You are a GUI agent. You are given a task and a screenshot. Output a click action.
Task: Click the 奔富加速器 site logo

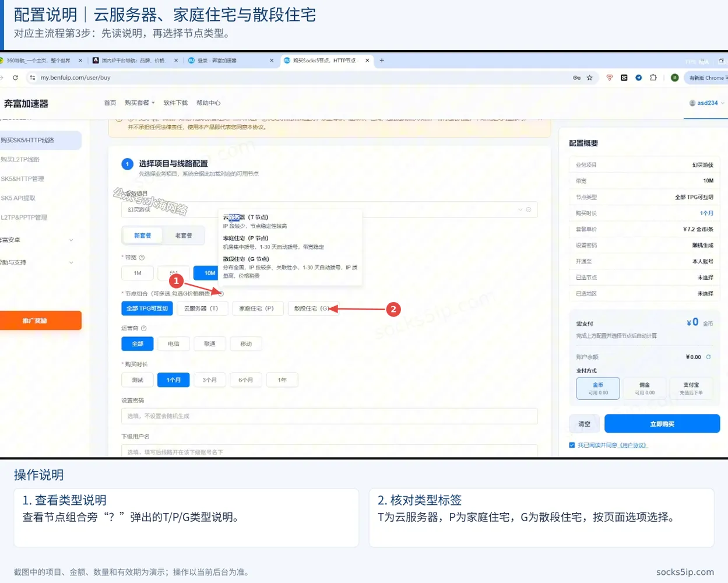(26, 104)
